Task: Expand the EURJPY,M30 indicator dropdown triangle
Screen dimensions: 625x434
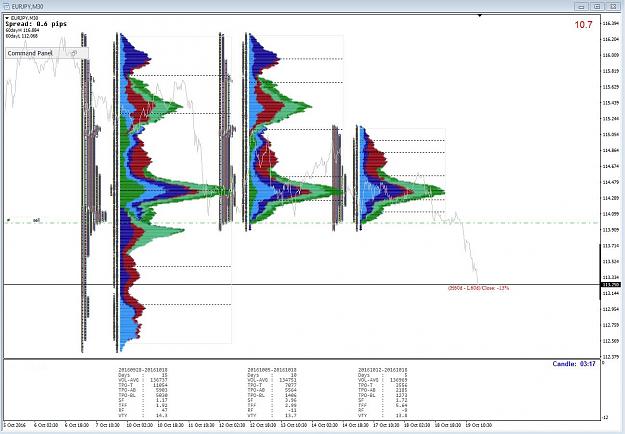Action: pos(7,18)
